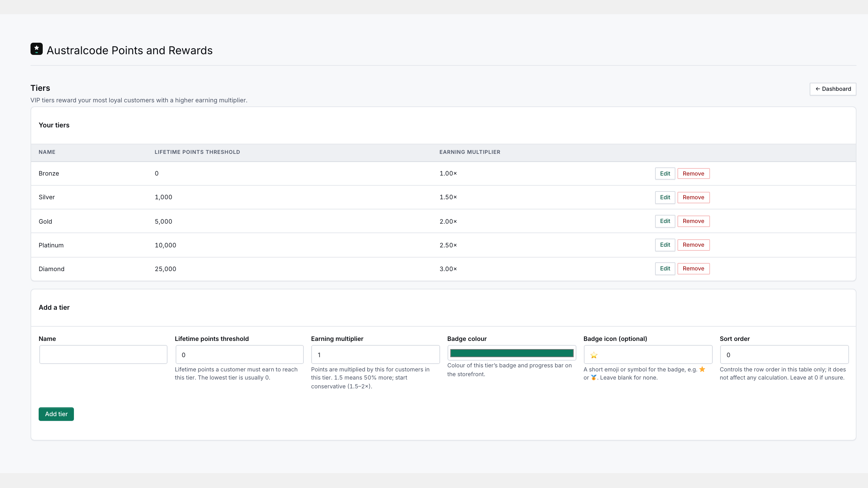868x488 pixels.
Task: Select the Platinum name cell
Action: (51, 245)
